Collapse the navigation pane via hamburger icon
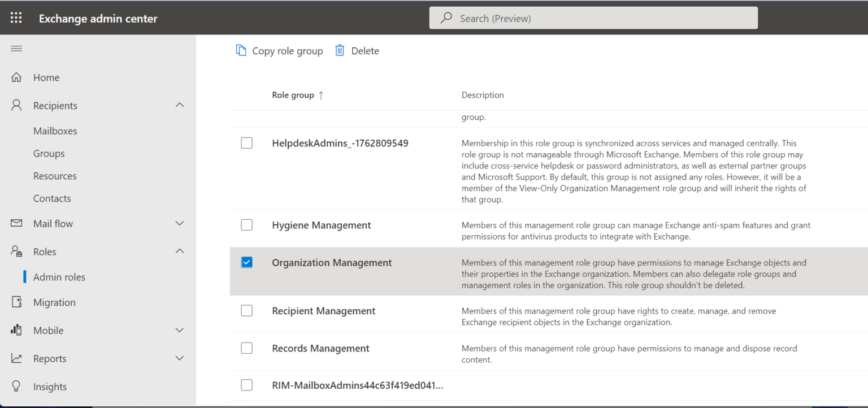Screen dimensions: 868x408 (x=16, y=49)
